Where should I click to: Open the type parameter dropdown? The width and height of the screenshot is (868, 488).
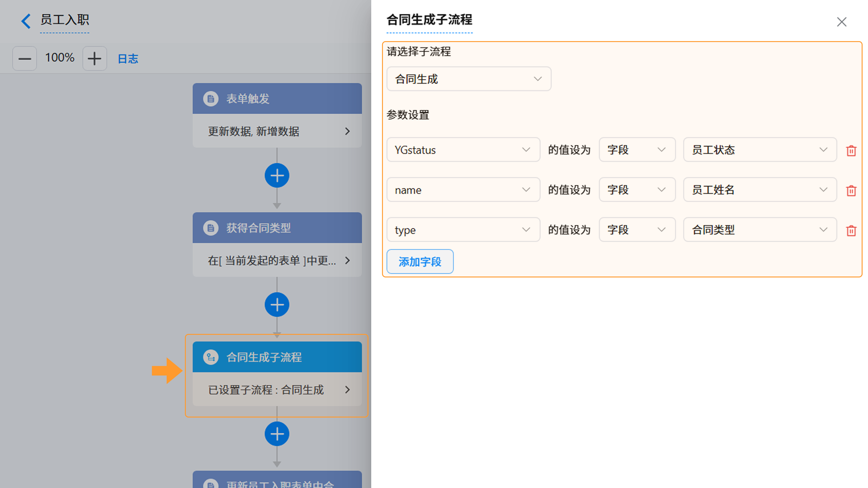click(x=463, y=230)
